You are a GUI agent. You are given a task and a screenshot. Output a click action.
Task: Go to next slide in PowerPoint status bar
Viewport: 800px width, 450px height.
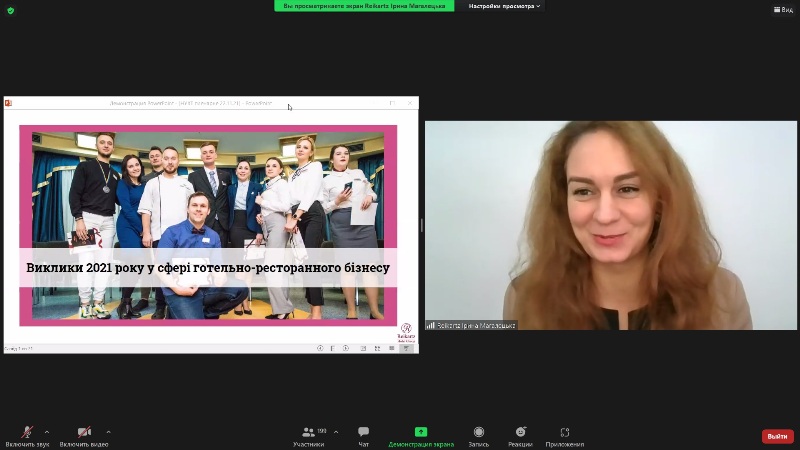tap(345, 348)
